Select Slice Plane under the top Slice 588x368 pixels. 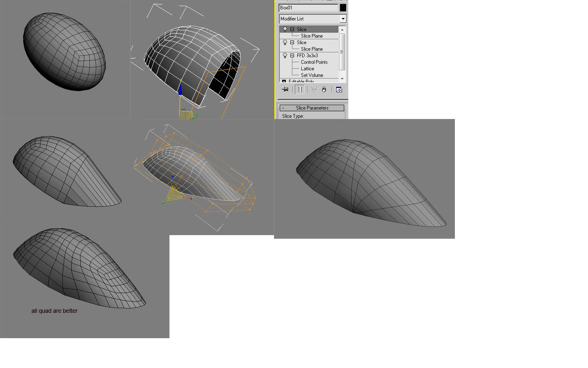(x=312, y=36)
